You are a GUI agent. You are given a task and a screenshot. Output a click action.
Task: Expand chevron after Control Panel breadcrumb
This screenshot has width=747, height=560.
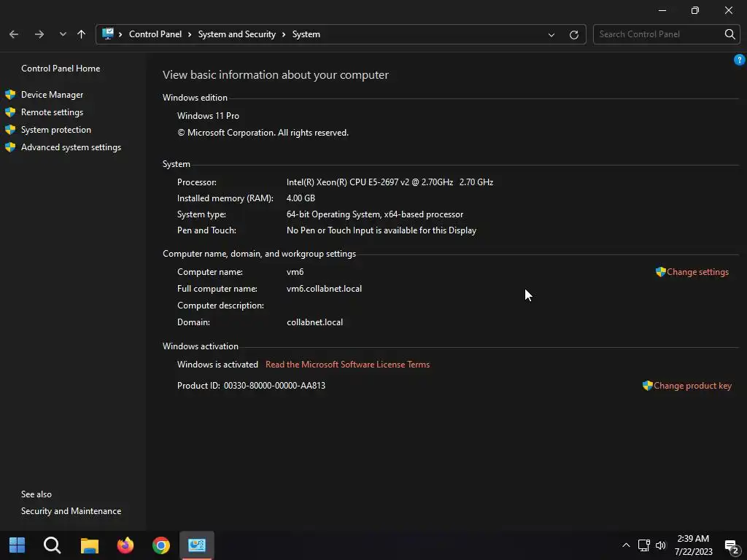coord(190,34)
